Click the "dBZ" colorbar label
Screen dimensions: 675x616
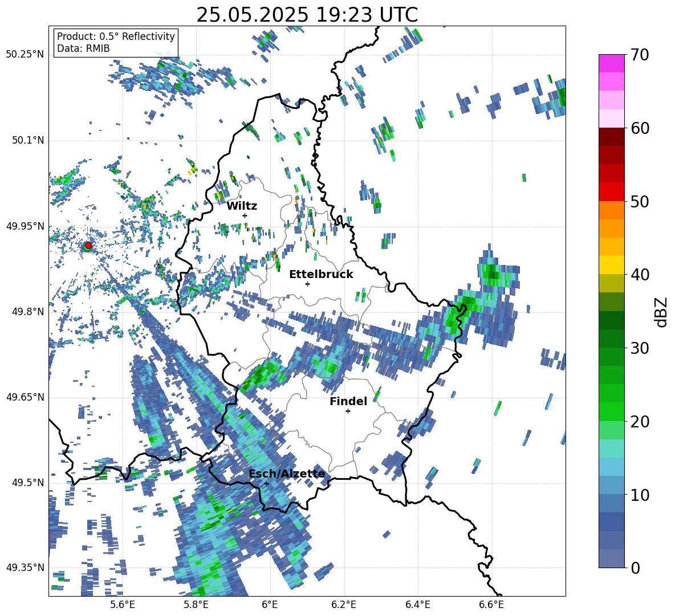click(x=662, y=312)
